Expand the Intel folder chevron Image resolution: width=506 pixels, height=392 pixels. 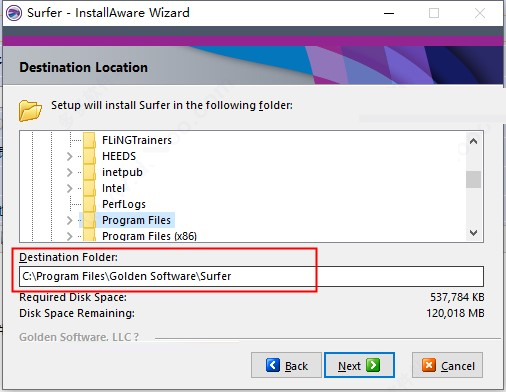pos(69,188)
